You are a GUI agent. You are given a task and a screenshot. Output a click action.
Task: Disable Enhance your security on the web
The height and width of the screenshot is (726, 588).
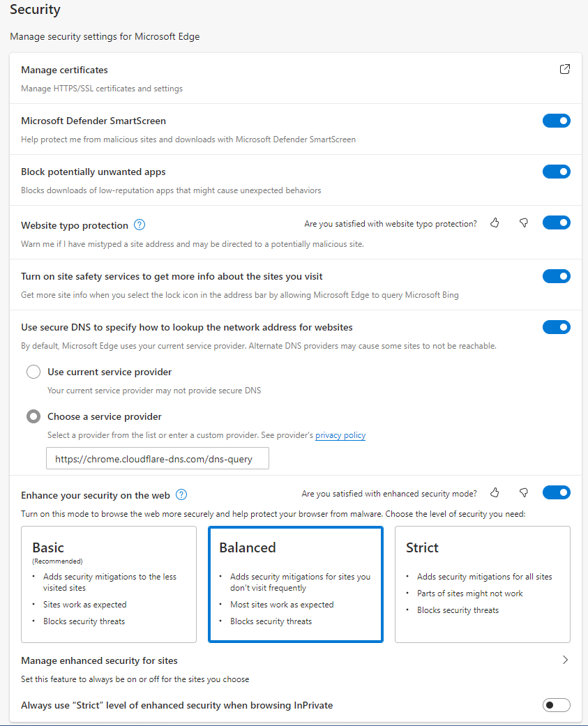[556, 492]
